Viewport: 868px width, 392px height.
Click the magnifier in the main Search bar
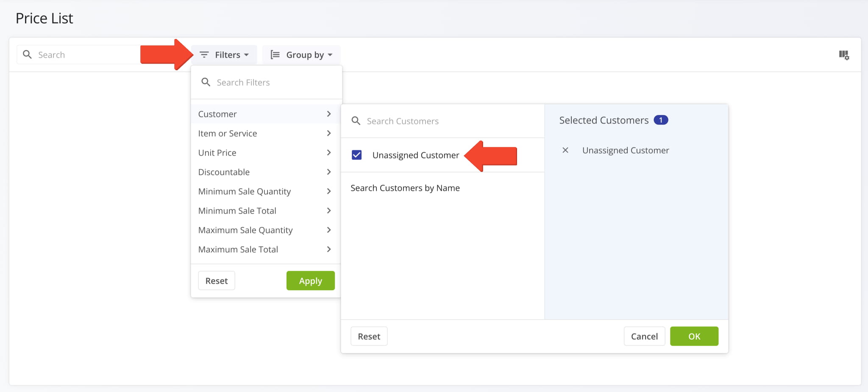pos(28,54)
